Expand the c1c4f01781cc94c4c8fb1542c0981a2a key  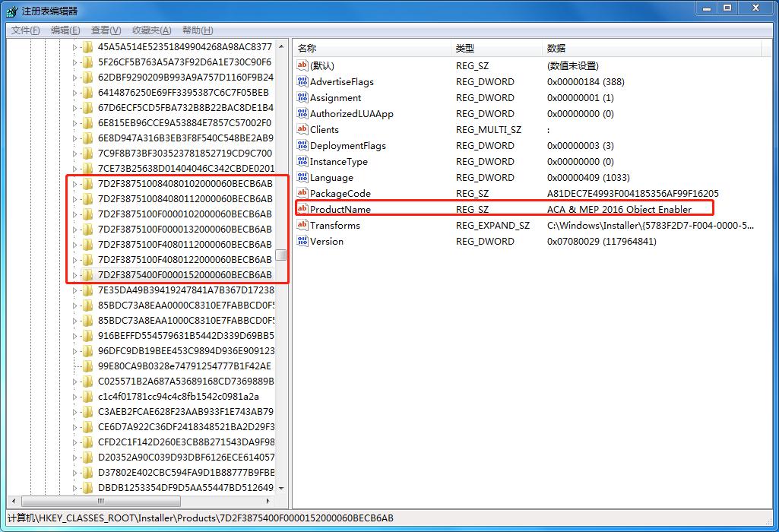[74, 397]
